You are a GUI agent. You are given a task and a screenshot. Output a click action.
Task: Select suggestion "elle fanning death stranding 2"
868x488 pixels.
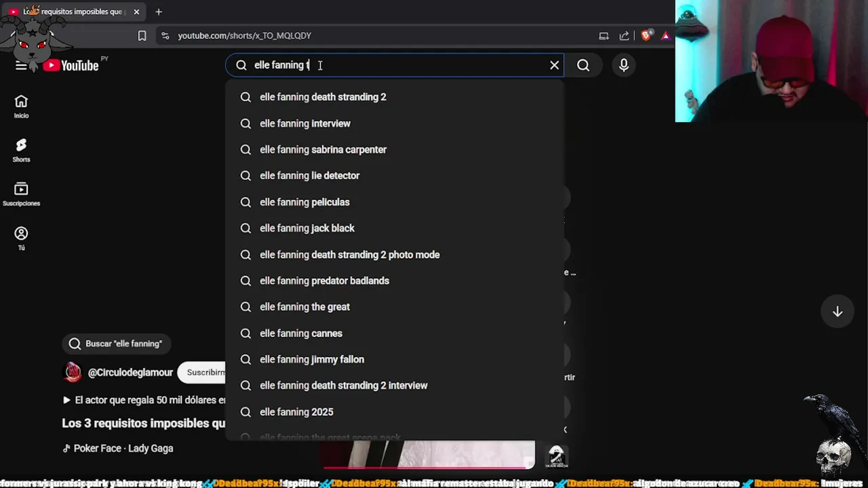[x=395, y=97]
